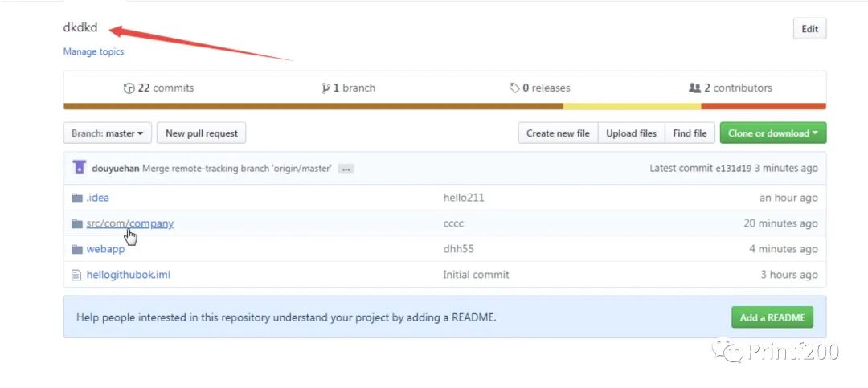The height and width of the screenshot is (388, 868).
Task: Open the .idea folder
Action: 97,198
